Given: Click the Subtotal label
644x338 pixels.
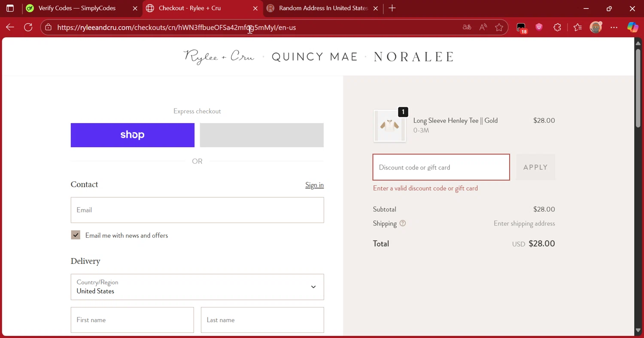Looking at the screenshot, I should 385,209.
